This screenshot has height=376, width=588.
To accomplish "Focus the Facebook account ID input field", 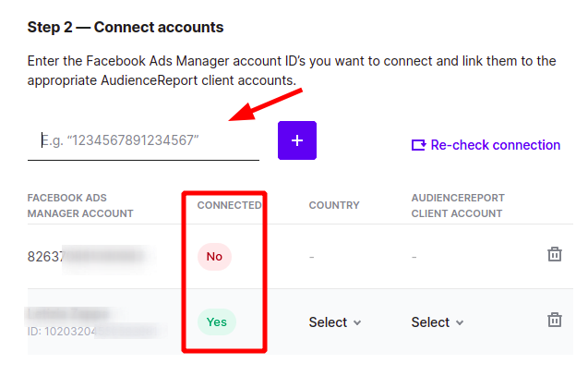I will (x=143, y=140).
